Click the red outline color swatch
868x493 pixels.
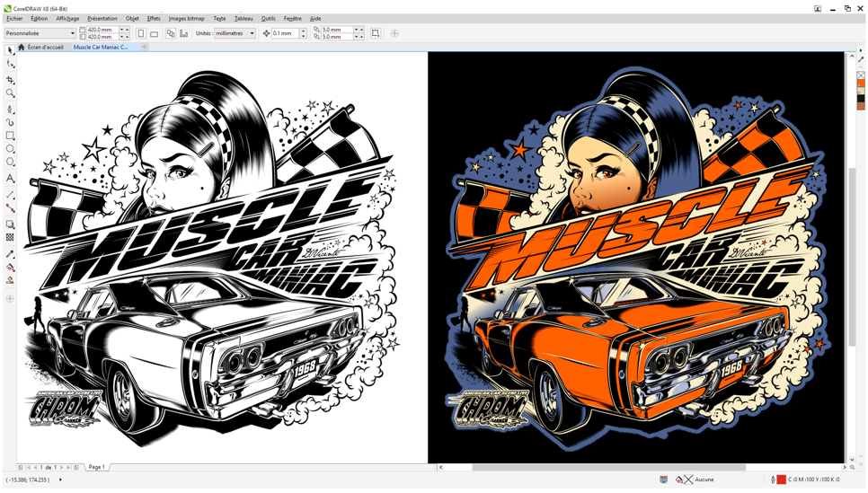tap(781, 480)
